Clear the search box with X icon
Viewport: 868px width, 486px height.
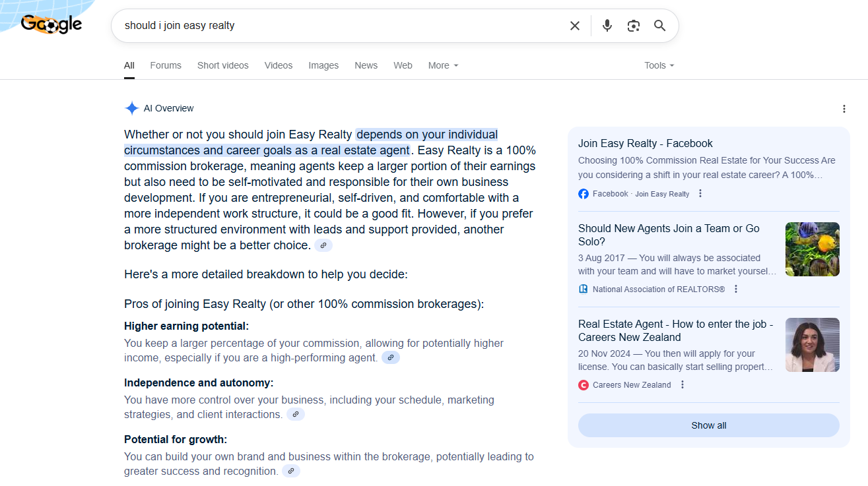pos(574,26)
